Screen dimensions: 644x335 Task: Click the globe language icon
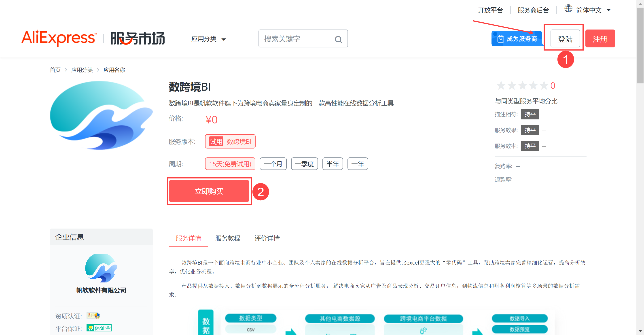(568, 9)
